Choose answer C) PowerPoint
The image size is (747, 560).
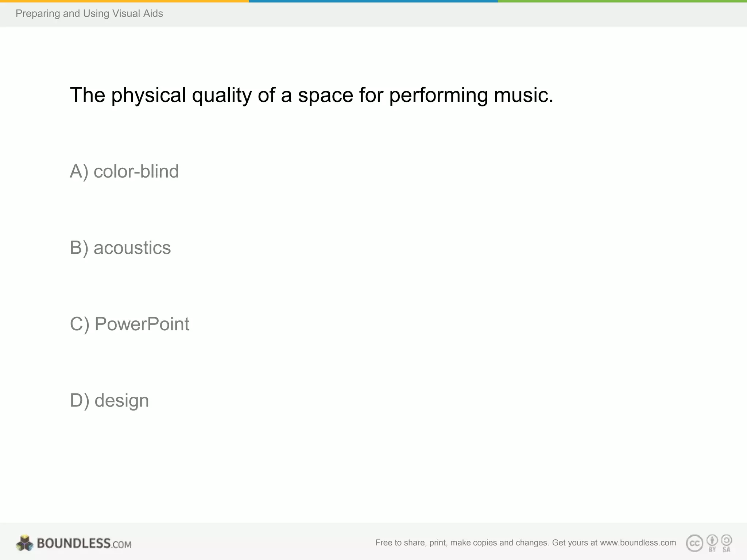coord(129,324)
